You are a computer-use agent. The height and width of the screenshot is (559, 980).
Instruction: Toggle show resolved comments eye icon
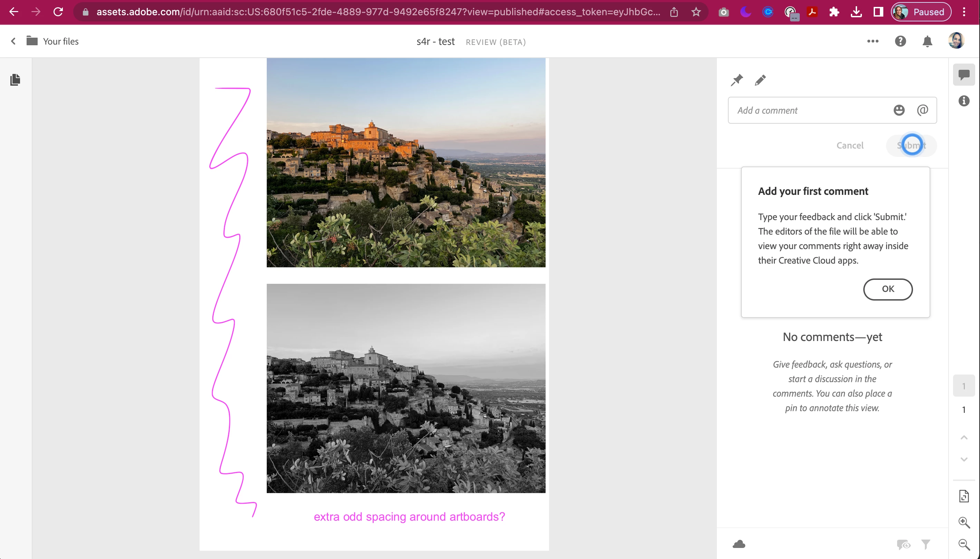point(903,544)
